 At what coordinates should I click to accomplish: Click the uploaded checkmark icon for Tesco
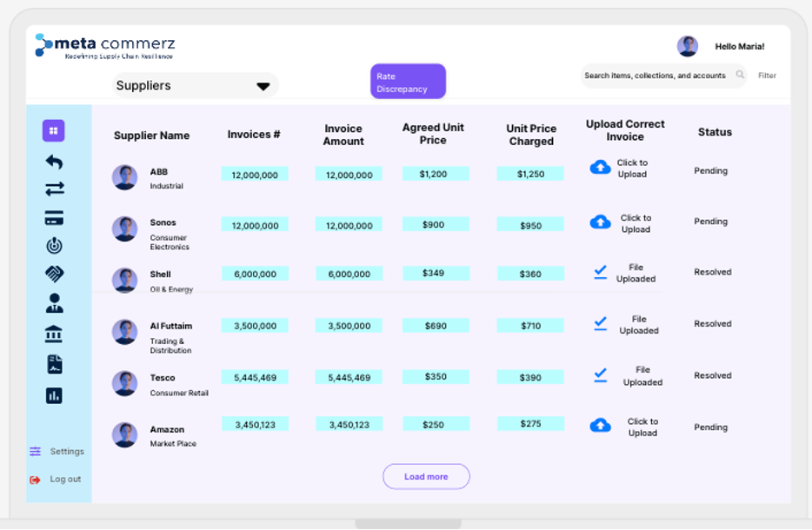pos(600,375)
